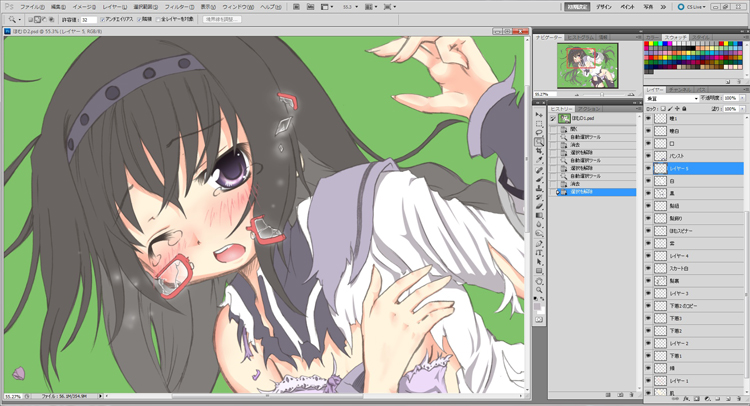Click the 境界線を調整 button
Screen dimensions: 750x406
click(222, 20)
